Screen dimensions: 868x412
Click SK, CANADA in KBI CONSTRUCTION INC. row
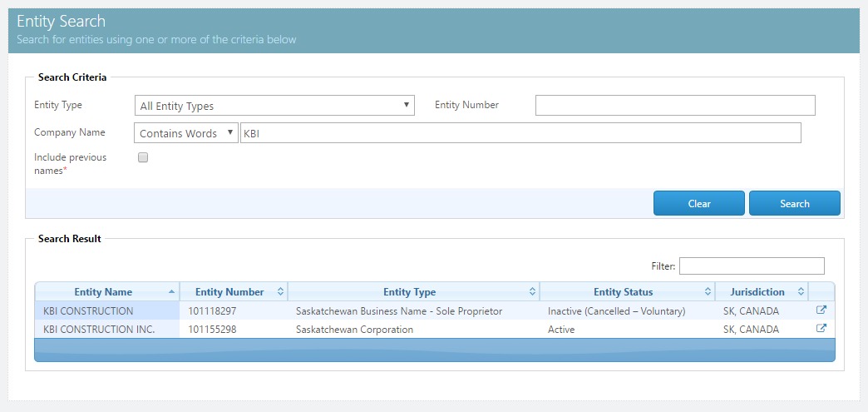752,330
